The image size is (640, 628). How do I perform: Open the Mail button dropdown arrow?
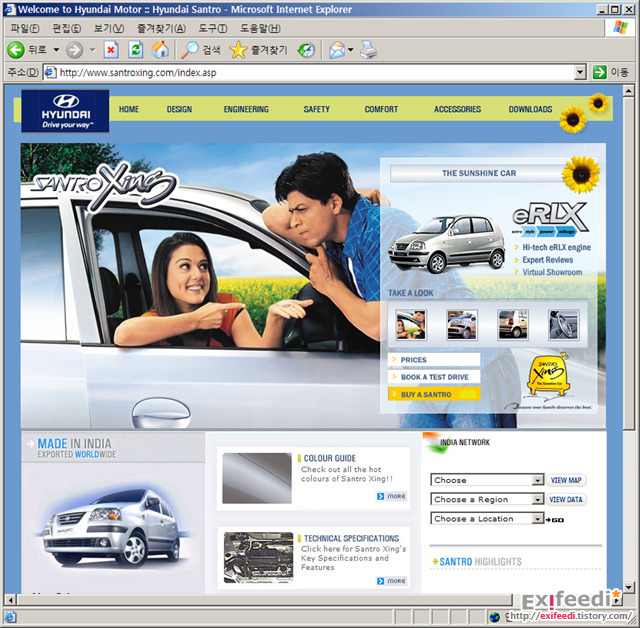click(x=351, y=50)
